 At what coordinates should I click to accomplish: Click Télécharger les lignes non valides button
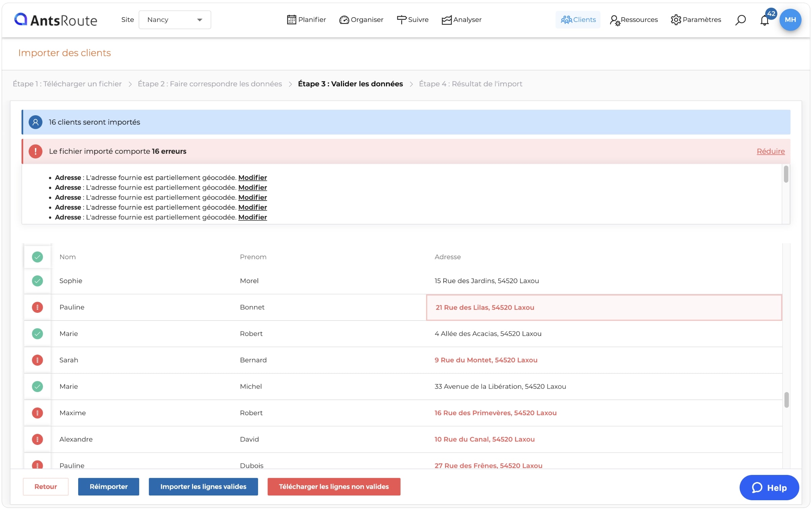334,486
